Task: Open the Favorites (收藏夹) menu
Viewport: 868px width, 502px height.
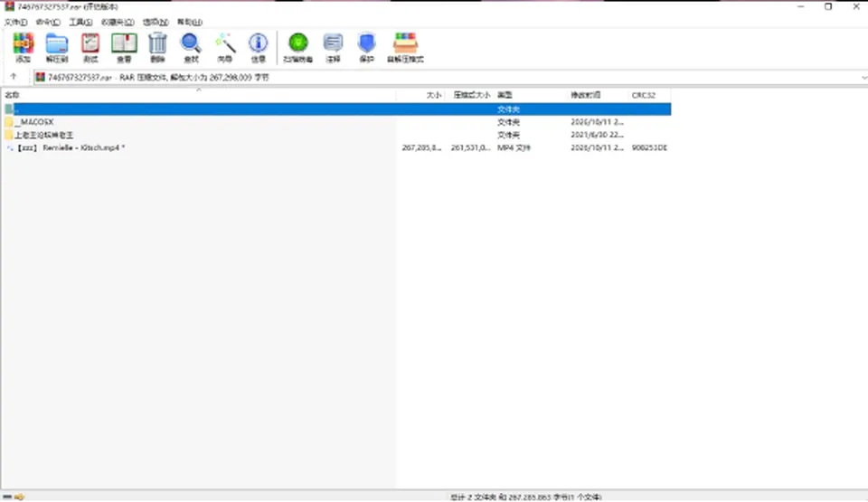Action: pyautogui.click(x=118, y=23)
